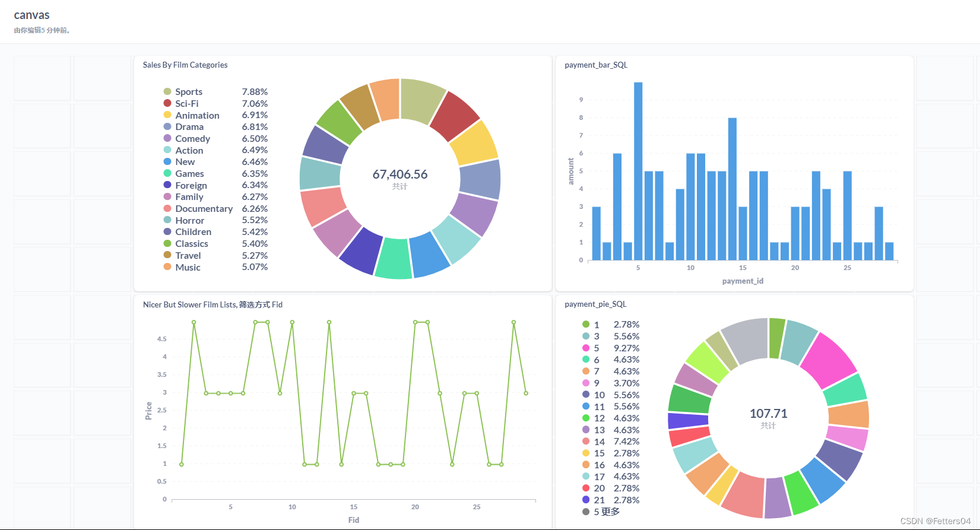
Task: Click the Sports legend color dot
Action: point(167,91)
